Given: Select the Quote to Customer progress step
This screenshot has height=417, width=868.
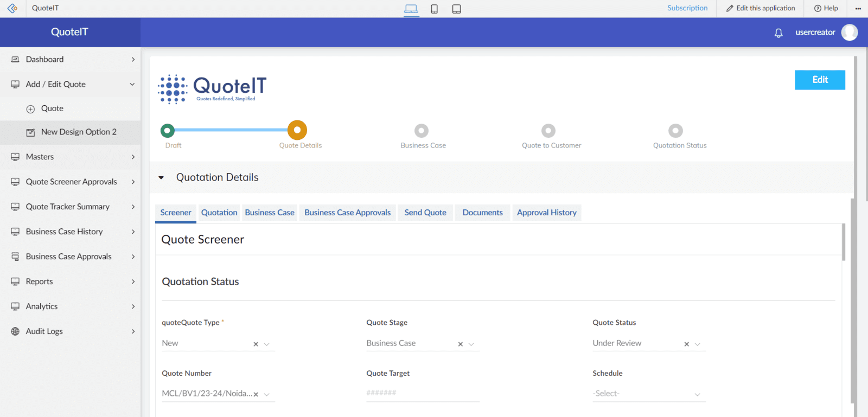Looking at the screenshot, I should (x=548, y=131).
